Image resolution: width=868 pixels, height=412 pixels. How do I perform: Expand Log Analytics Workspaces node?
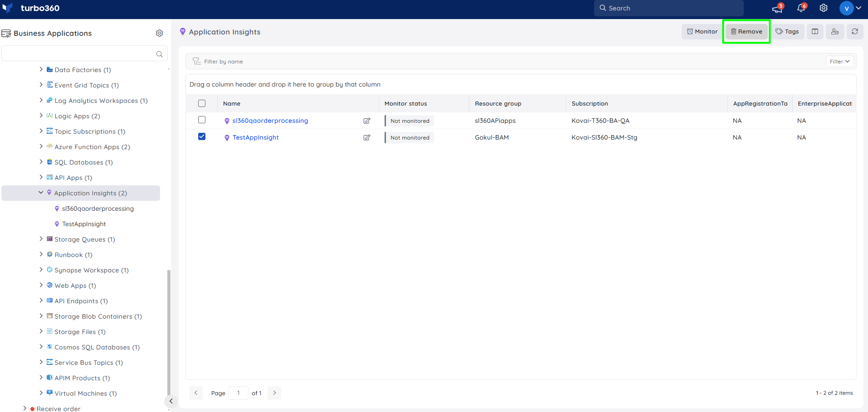click(41, 100)
